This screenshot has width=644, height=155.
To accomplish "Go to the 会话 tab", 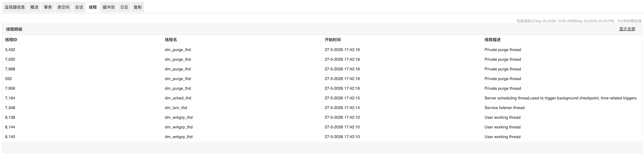I will click(79, 7).
